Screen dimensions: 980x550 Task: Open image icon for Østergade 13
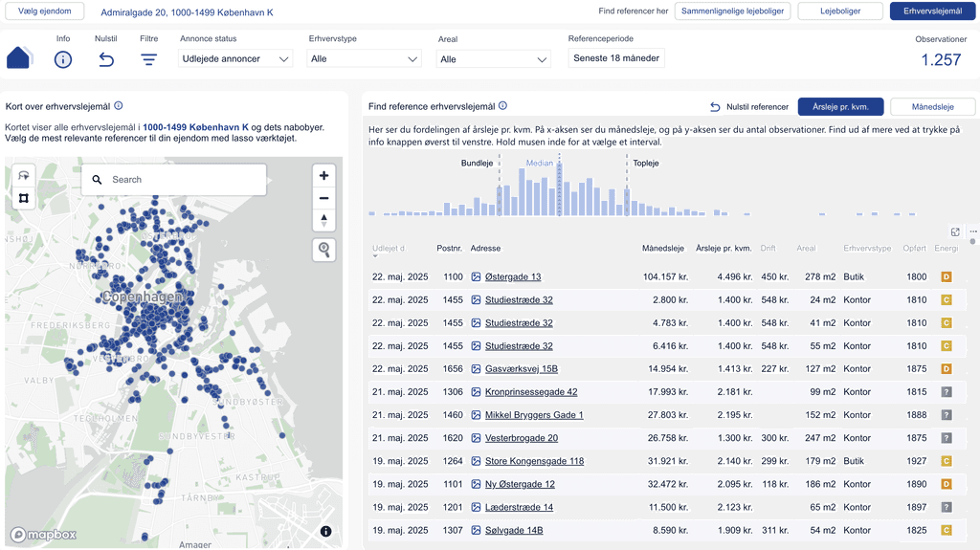[477, 276]
